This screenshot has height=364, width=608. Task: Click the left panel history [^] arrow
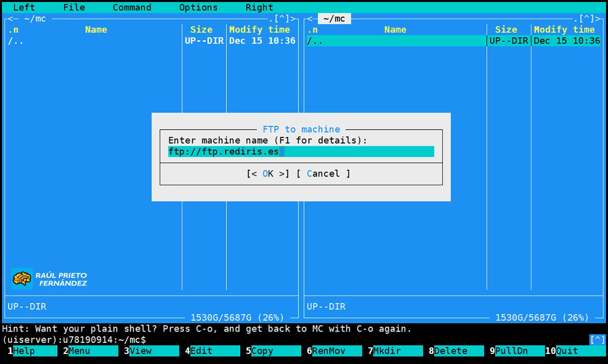pos(282,19)
